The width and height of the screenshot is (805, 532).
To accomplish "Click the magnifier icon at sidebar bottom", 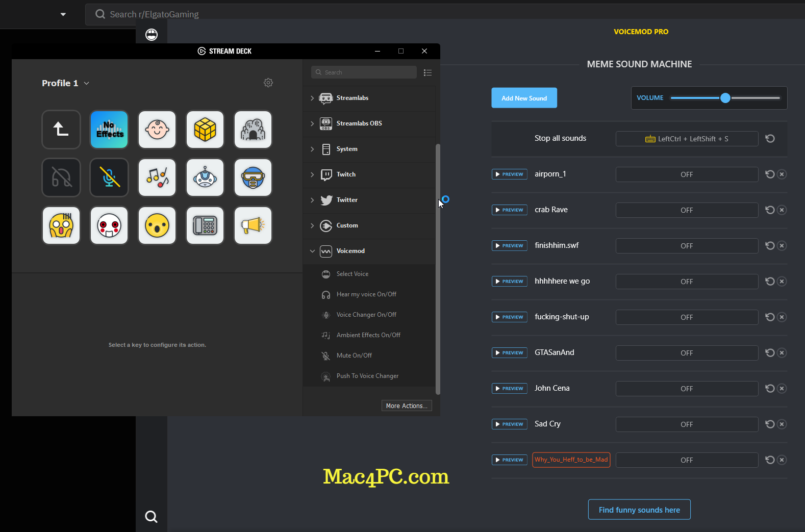I will point(151,517).
